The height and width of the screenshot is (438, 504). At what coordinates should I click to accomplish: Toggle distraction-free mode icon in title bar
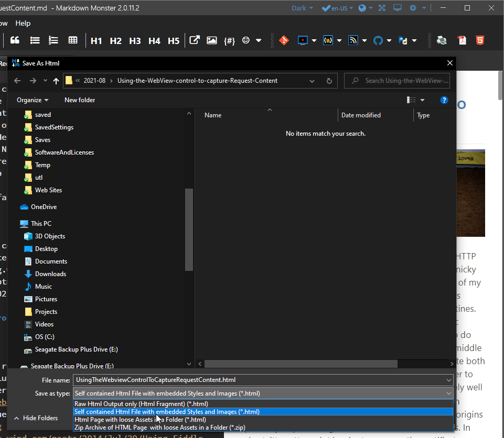(382, 8)
